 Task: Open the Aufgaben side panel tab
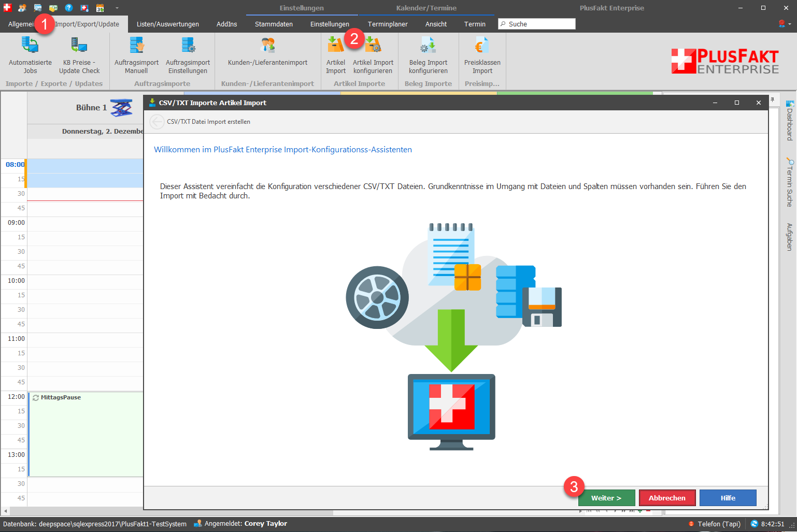790,237
